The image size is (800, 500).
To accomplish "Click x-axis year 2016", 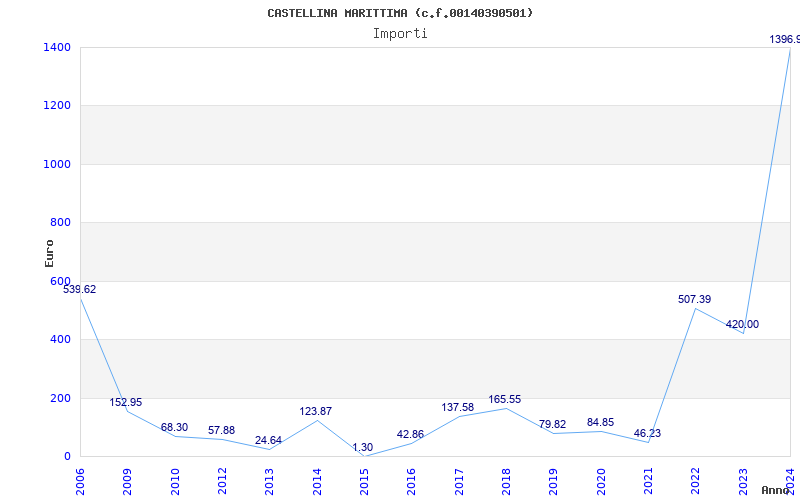I will click(412, 482).
